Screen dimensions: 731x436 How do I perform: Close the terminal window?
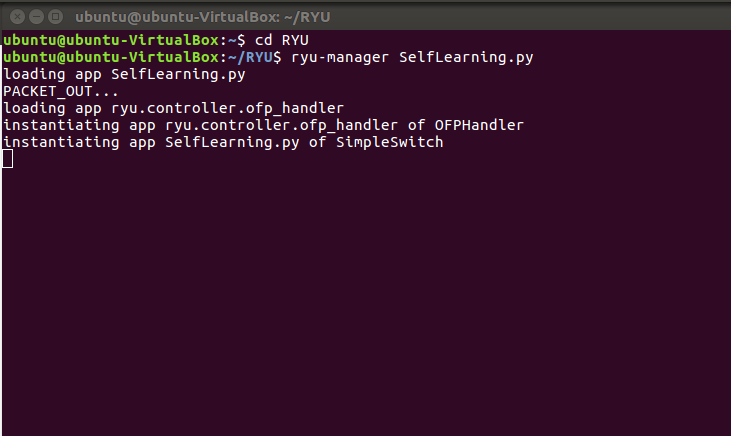(x=12, y=17)
